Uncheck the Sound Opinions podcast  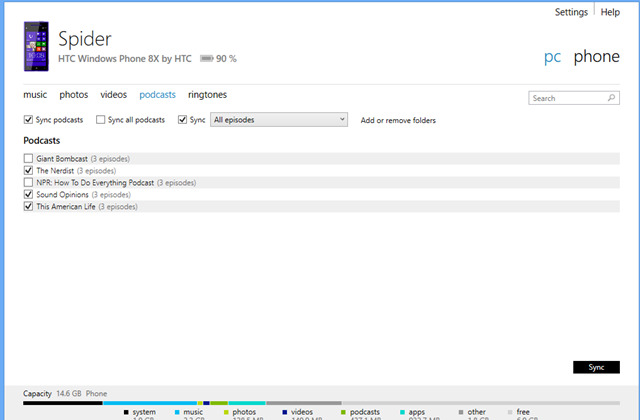28,194
